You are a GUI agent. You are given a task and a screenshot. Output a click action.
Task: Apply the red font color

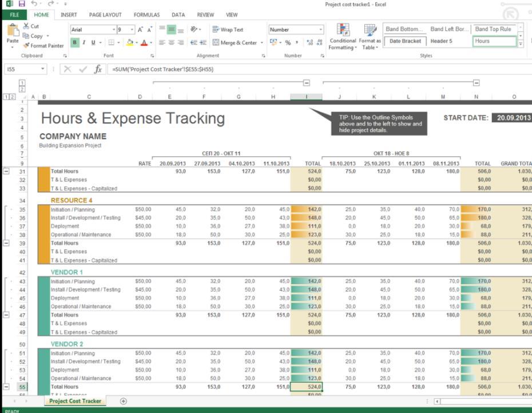pyautogui.click(x=144, y=42)
